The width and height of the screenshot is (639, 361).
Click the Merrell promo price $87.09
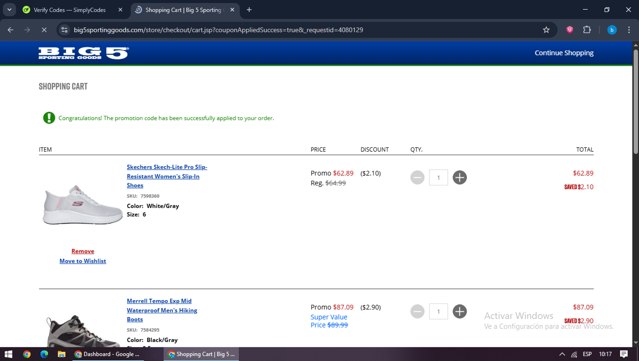343,307
